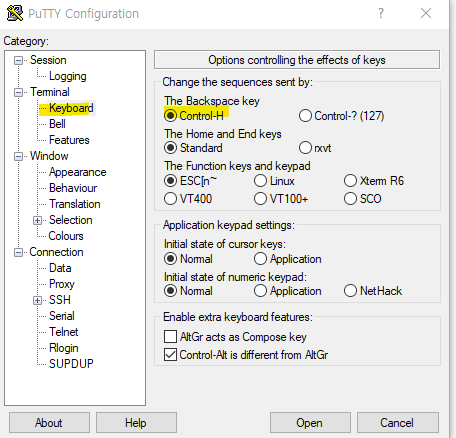Collapse the Terminal tree node
456x438 pixels.
pyautogui.click(x=18, y=92)
